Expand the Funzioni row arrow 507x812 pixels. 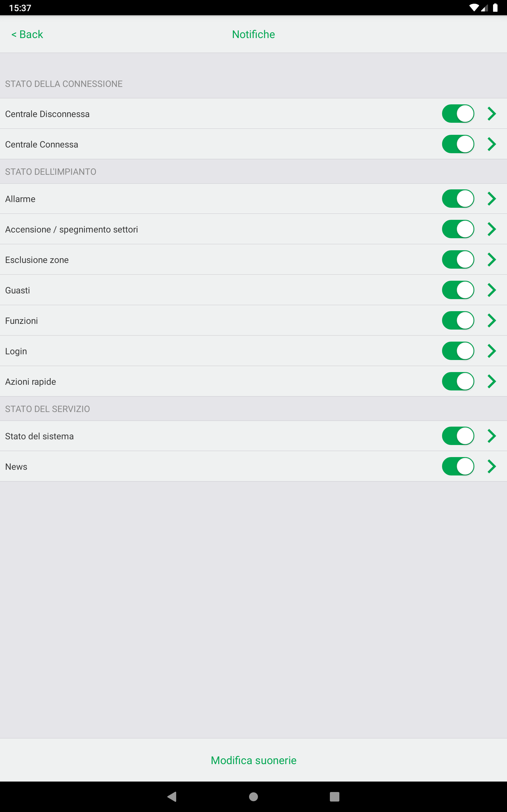pos(491,320)
